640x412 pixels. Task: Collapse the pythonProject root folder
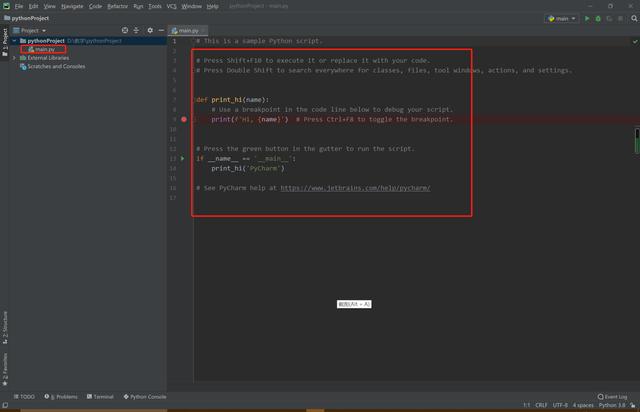pyautogui.click(x=15, y=41)
